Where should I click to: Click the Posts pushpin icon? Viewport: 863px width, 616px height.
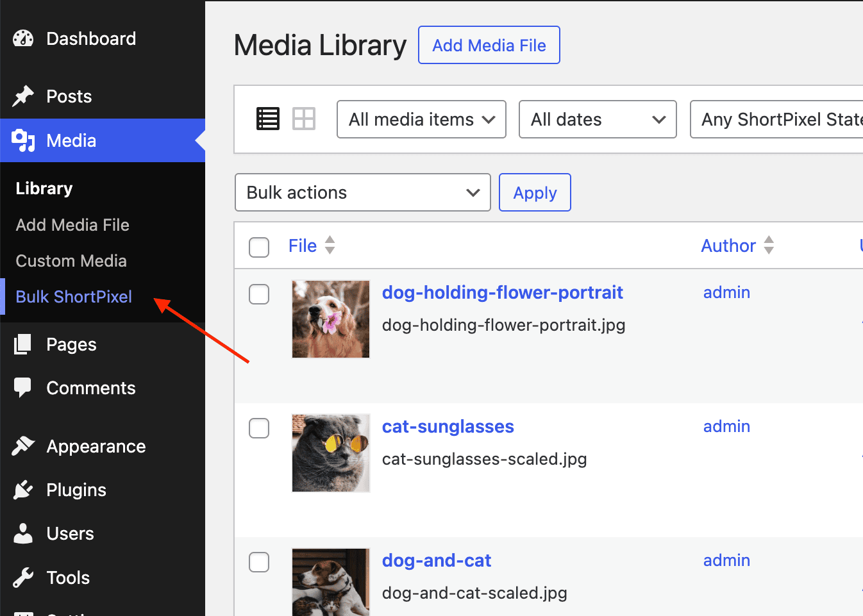click(23, 96)
